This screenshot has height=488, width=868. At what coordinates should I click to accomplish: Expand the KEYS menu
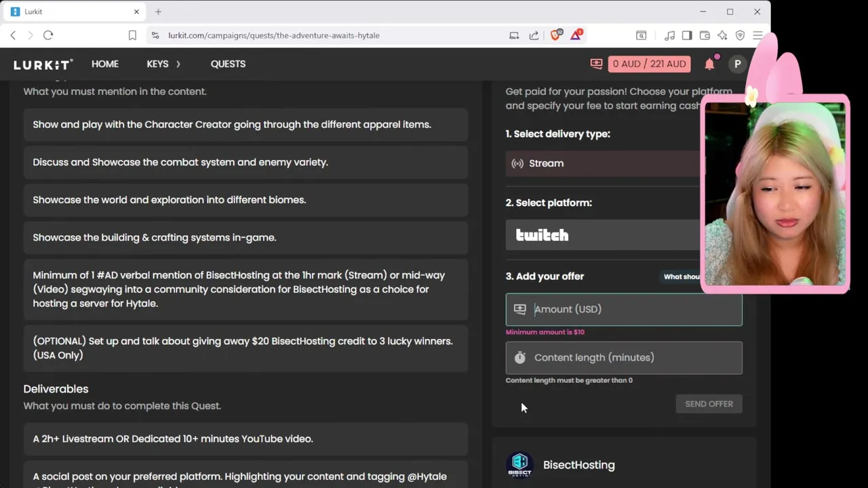pos(163,64)
